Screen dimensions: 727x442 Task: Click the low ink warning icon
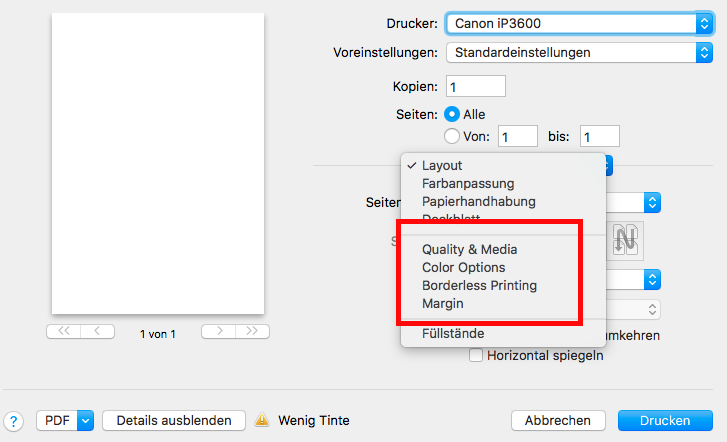point(262,420)
